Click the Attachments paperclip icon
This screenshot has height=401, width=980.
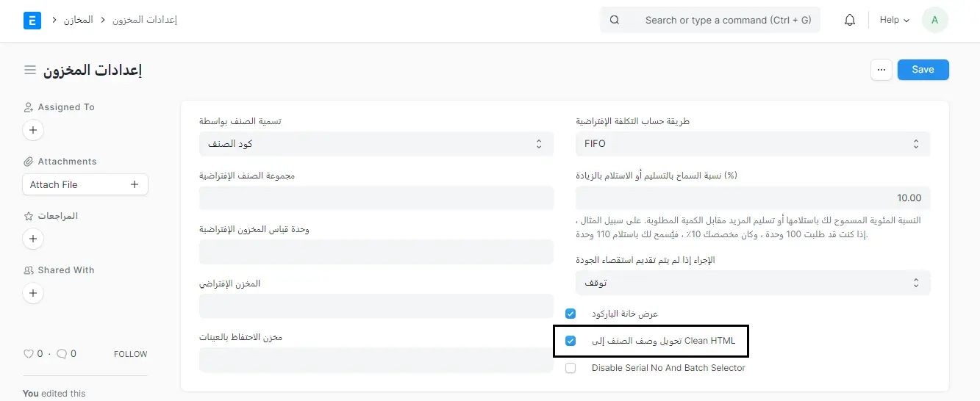(29, 162)
